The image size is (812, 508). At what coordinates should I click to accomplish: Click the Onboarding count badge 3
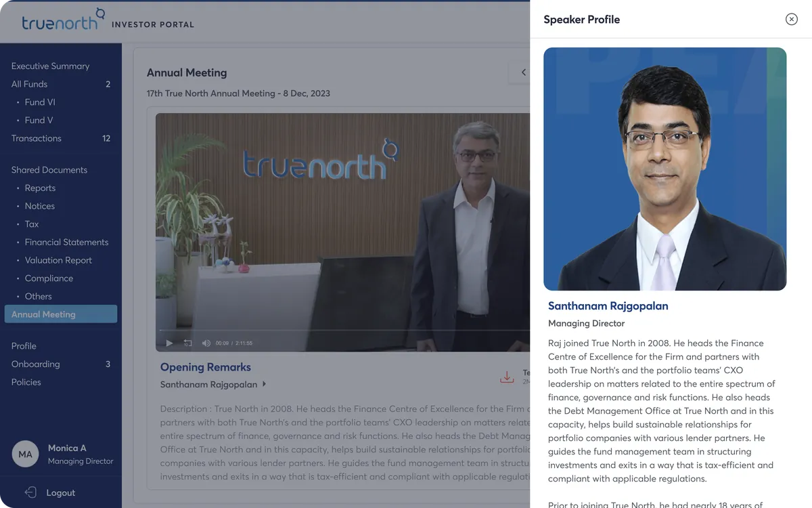pyautogui.click(x=108, y=364)
